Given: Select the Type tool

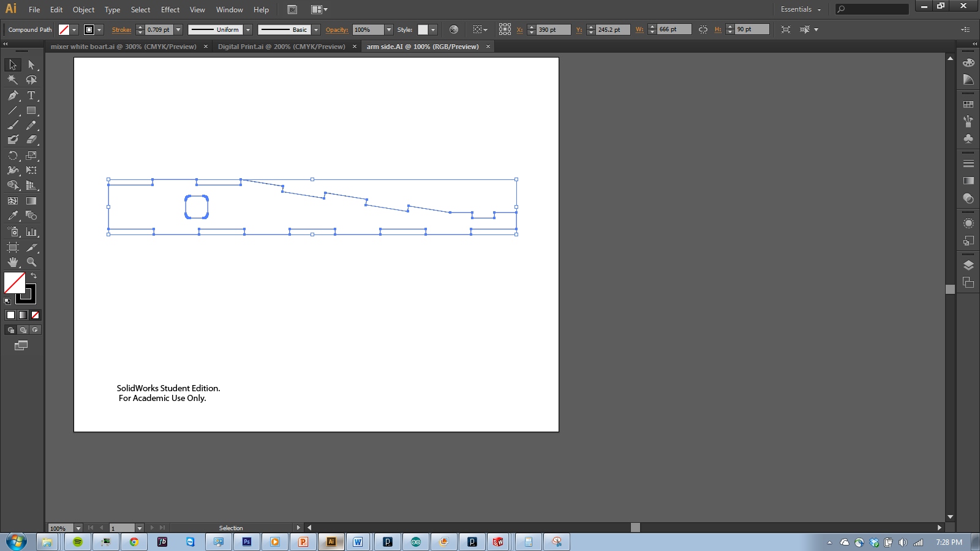Looking at the screenshot, I should [x=31, y=96].
